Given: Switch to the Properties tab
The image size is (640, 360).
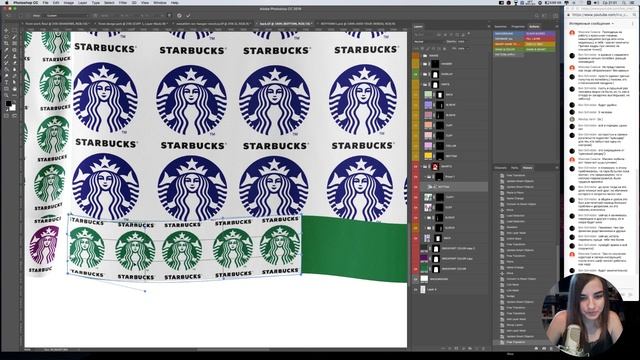Looking at the screenshot, I should click(x=518, y=27).
